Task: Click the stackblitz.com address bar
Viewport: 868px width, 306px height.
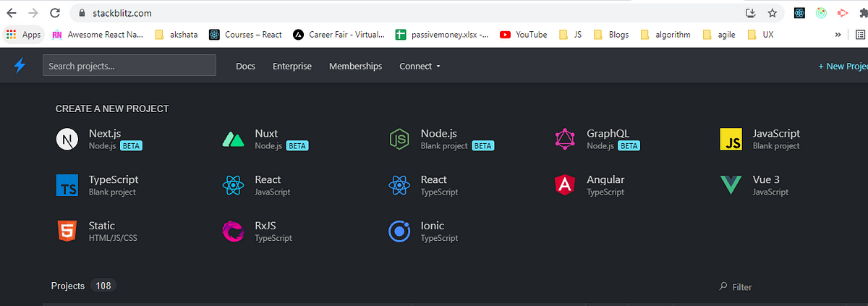Action: pos(405,13)
